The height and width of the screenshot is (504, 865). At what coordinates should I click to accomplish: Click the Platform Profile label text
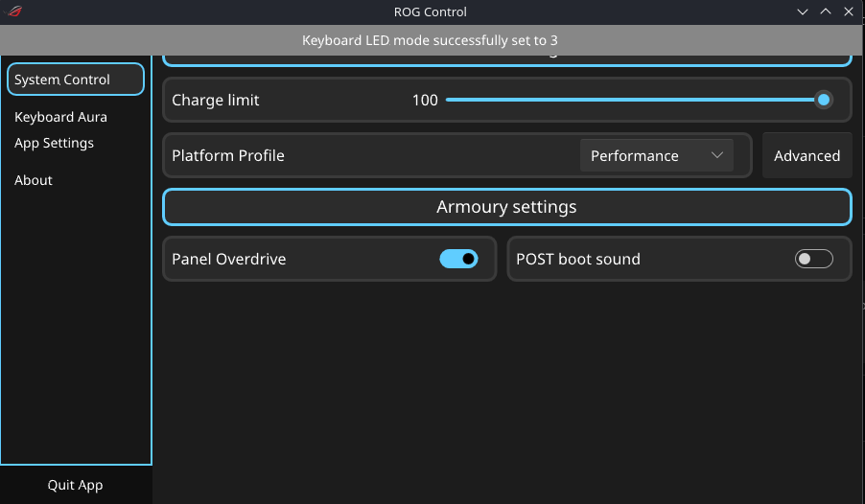228,155
